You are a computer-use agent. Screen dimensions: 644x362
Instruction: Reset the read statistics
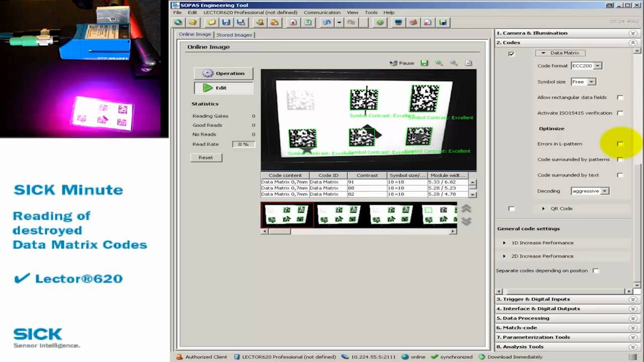206,157
